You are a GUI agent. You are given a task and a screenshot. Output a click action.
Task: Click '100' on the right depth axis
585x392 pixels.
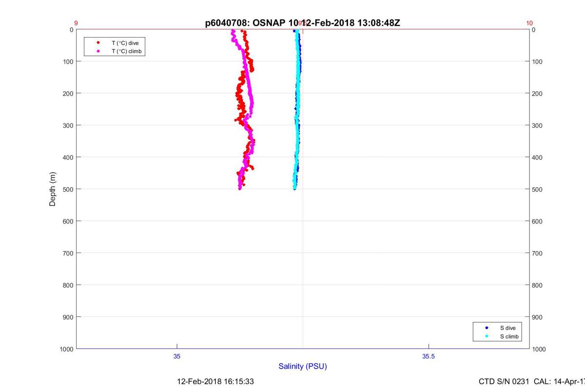pos(537,61)
